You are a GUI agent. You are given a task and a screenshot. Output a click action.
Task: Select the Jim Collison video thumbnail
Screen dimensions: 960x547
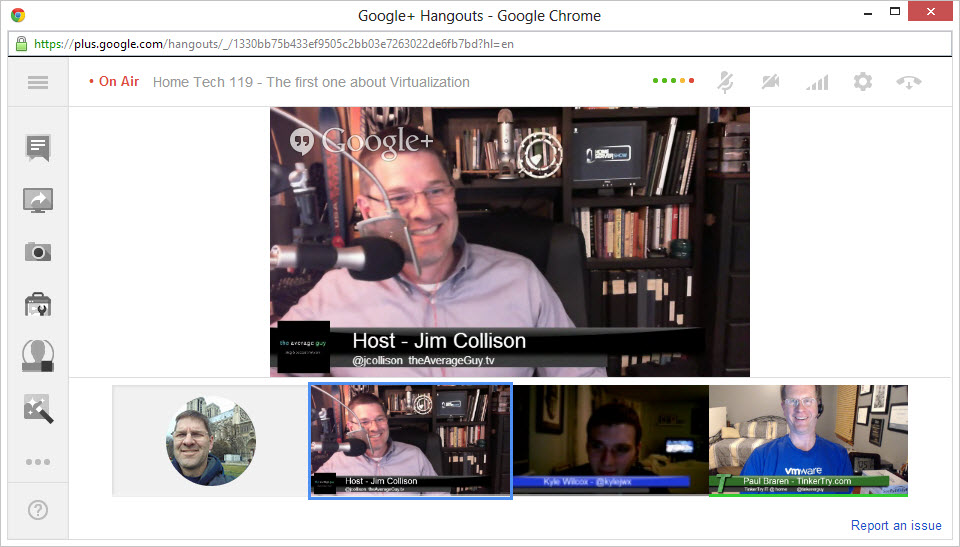[410, 440]
